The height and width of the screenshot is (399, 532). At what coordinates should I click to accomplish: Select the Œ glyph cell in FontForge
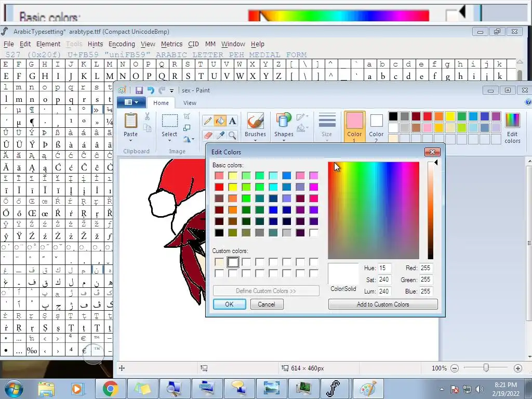tap(32, 213)
